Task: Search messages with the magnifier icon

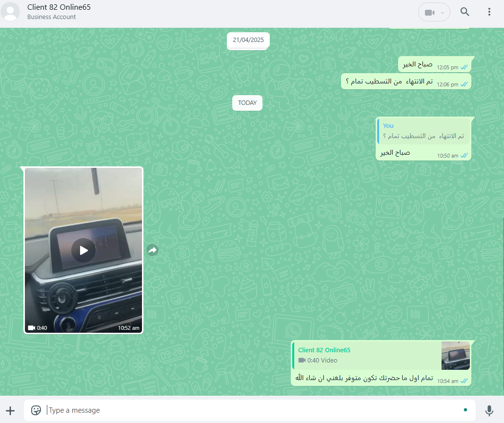Action: [x=465, y=12]
